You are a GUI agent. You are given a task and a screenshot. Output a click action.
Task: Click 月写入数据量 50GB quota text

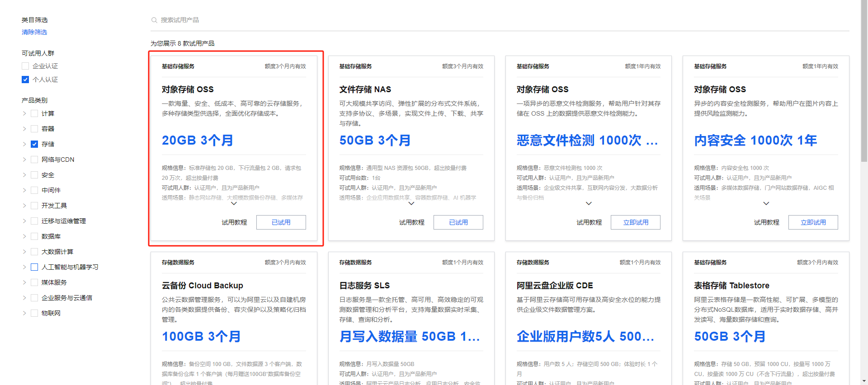(410, 337)
